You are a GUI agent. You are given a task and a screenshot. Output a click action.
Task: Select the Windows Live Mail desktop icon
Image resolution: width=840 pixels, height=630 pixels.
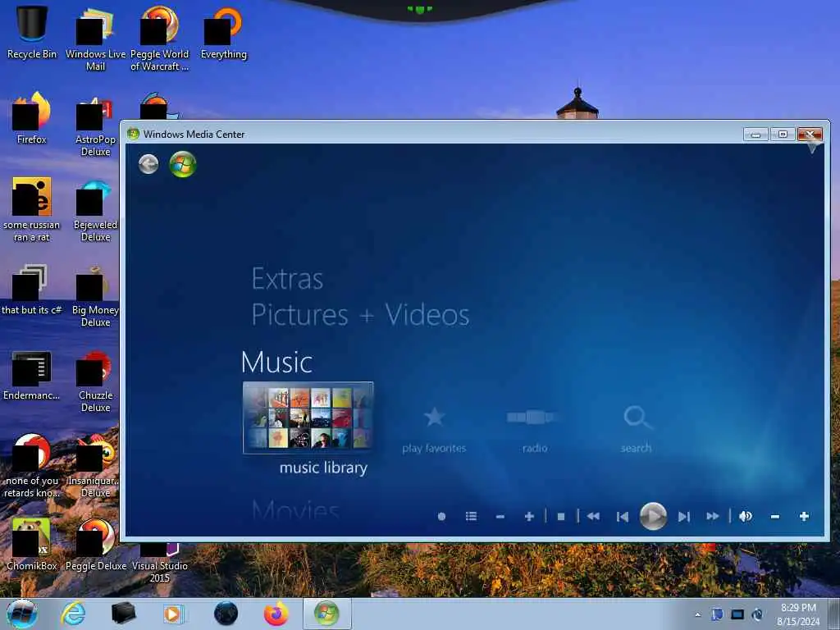coord(95,39)
